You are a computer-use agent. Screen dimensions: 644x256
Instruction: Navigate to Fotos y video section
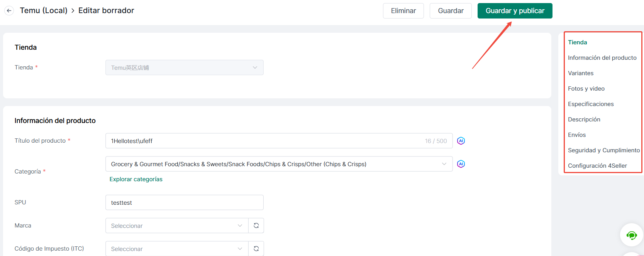pos(586,89)
